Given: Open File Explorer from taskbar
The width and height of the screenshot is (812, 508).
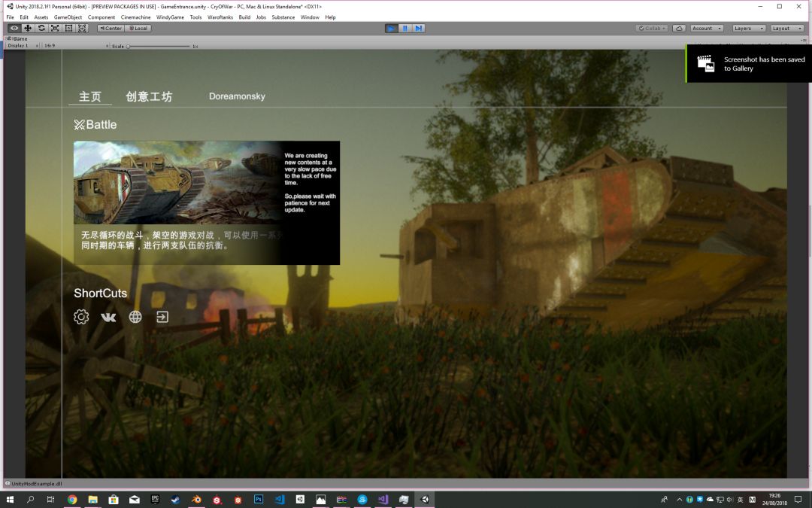Looking at the screenshot, I should [92, 499].
